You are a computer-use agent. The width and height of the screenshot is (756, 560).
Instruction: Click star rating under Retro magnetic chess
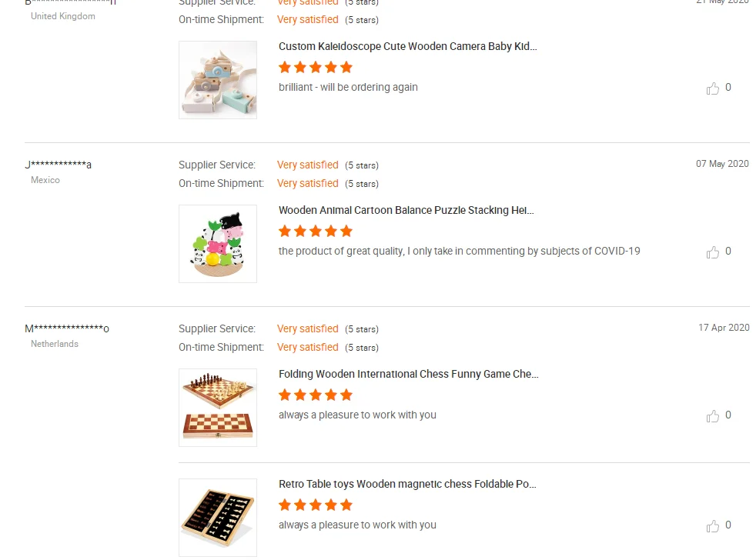click(x=316, y=505)
